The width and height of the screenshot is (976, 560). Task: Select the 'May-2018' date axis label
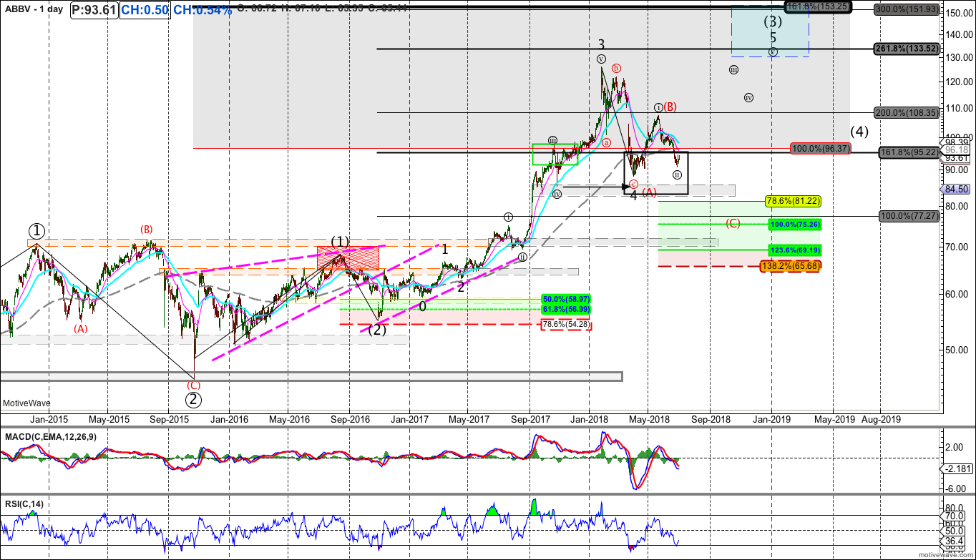tap(648, 419)
